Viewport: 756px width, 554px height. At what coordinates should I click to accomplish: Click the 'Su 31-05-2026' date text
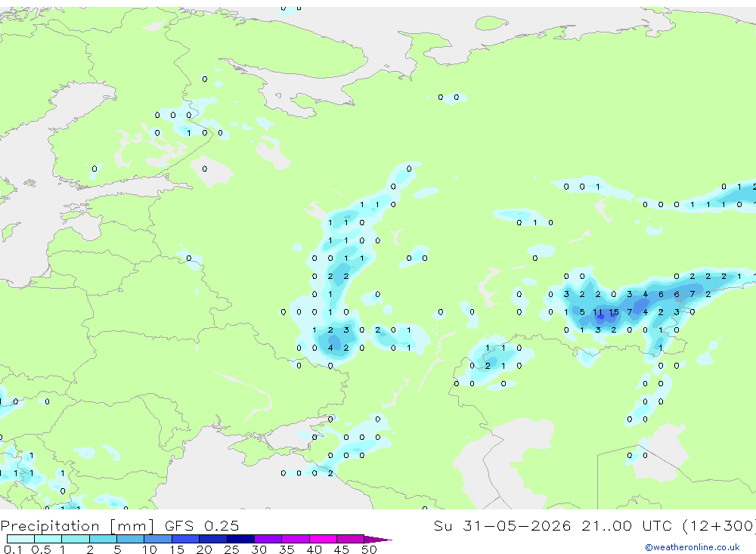click(503, 525)
